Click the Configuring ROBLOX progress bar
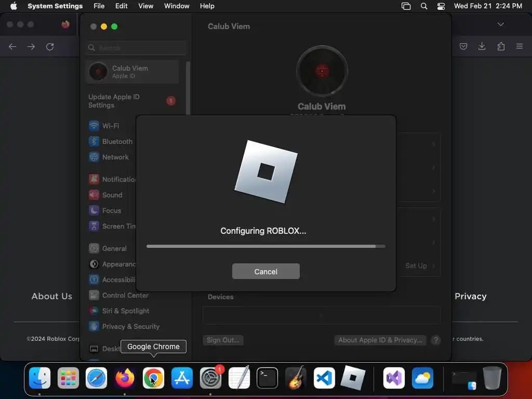532x399 pixels. pos(265,246)
